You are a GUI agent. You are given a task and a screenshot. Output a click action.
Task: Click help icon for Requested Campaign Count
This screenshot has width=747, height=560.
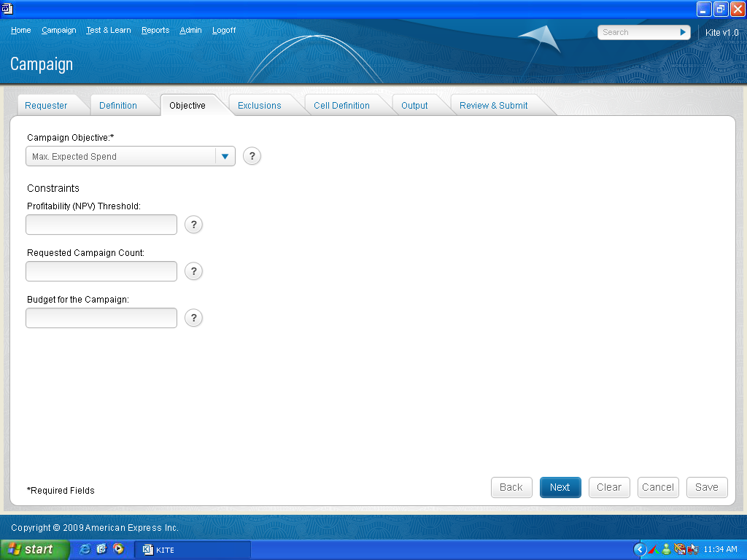(x=193, y=271)
